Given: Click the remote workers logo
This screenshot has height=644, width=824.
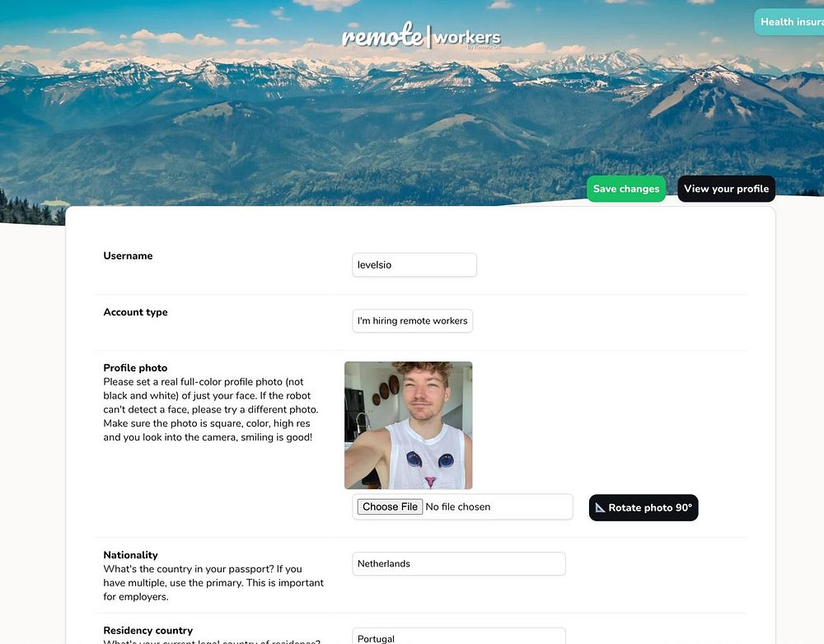Looking at the screenshot, I should (x=421, y=35).
